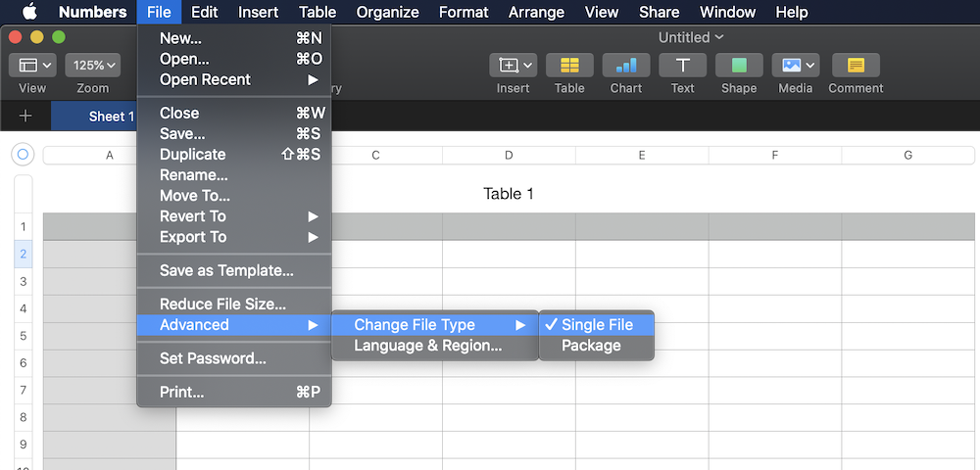Add a Comment
Screen dimensions: 980x470
click(856, 65)
